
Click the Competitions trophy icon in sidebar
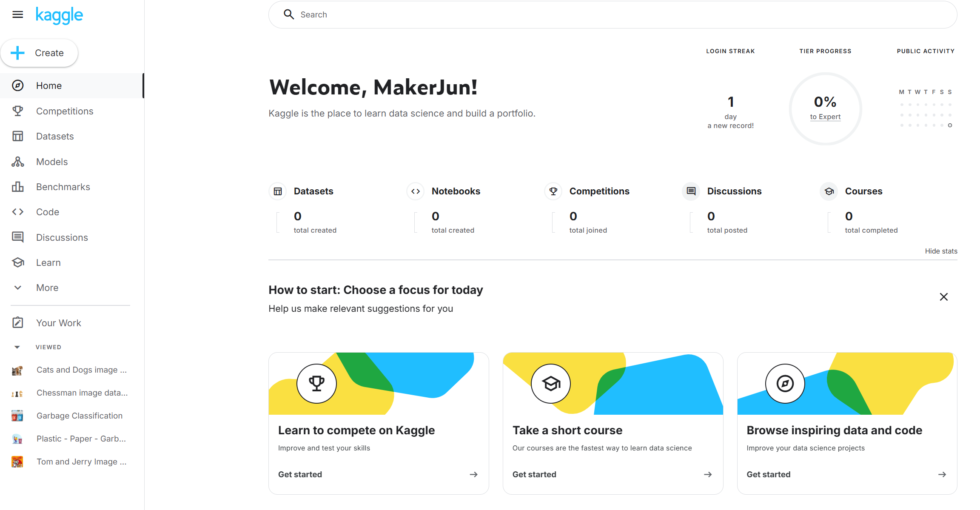[17, 111]
